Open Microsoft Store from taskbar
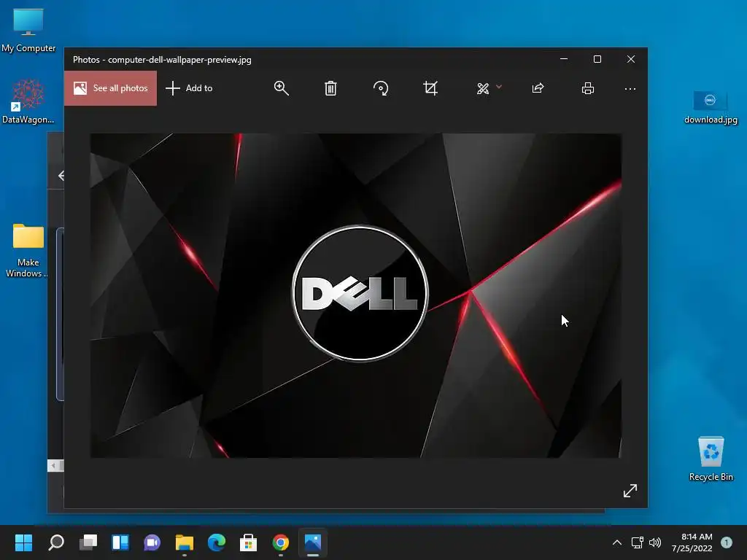The width and height of the screenshot is (747, 560). click(x=248, y=542)
